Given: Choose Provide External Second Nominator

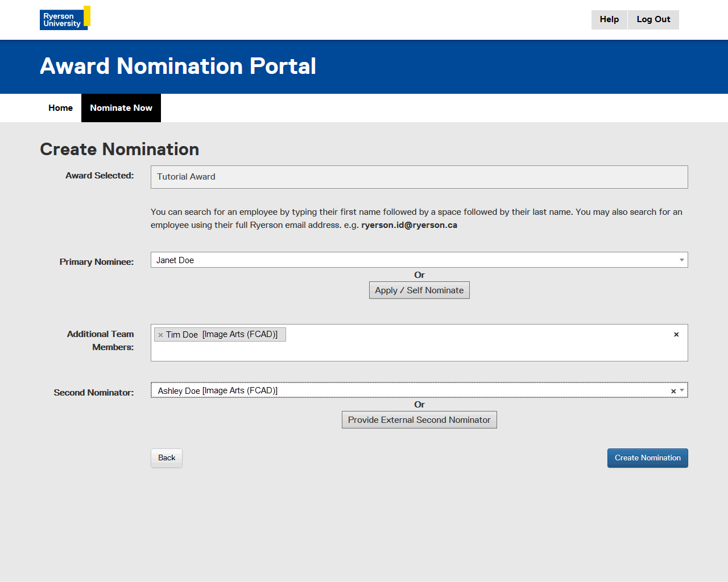Looking at the screenshot, I should point(419,420).
